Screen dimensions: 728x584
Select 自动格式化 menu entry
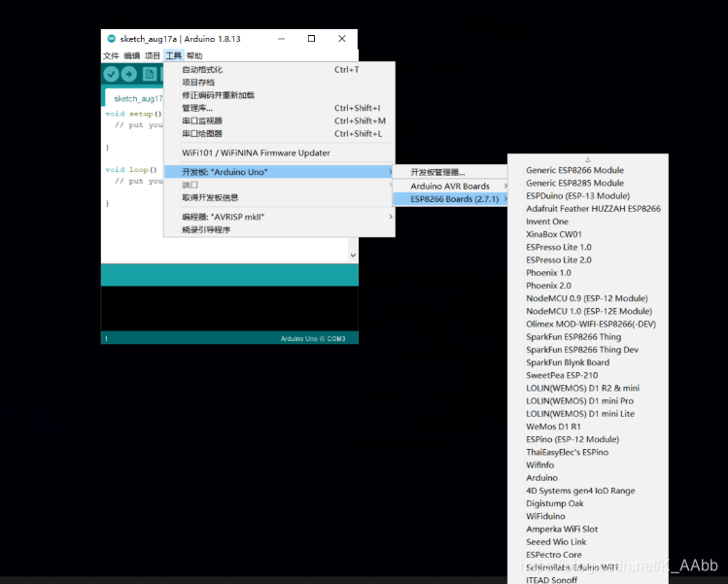pos(279,70)
